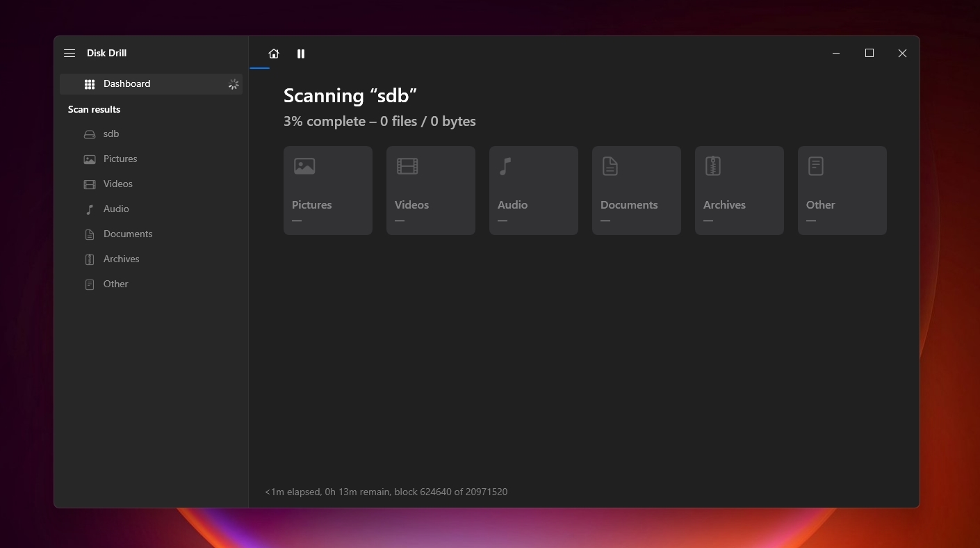Click the image icon on Pictures card
This screenshot has height=548, width=980.
tap(304, 166)
